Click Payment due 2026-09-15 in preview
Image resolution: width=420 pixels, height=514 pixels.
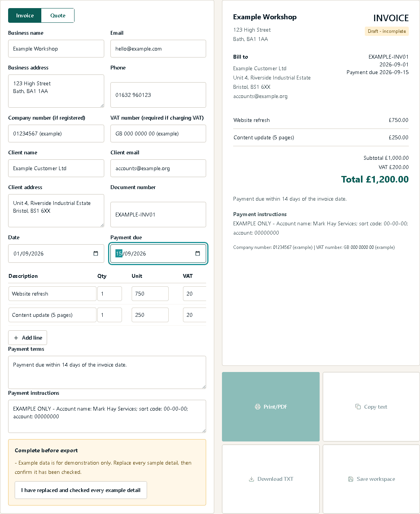coord(378,72)
